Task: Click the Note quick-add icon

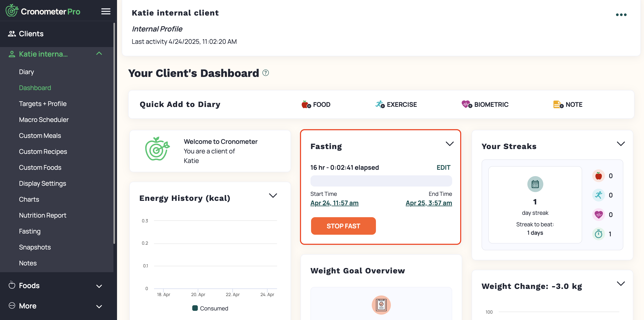Action: pyautogui.click(x=558, y=104)
